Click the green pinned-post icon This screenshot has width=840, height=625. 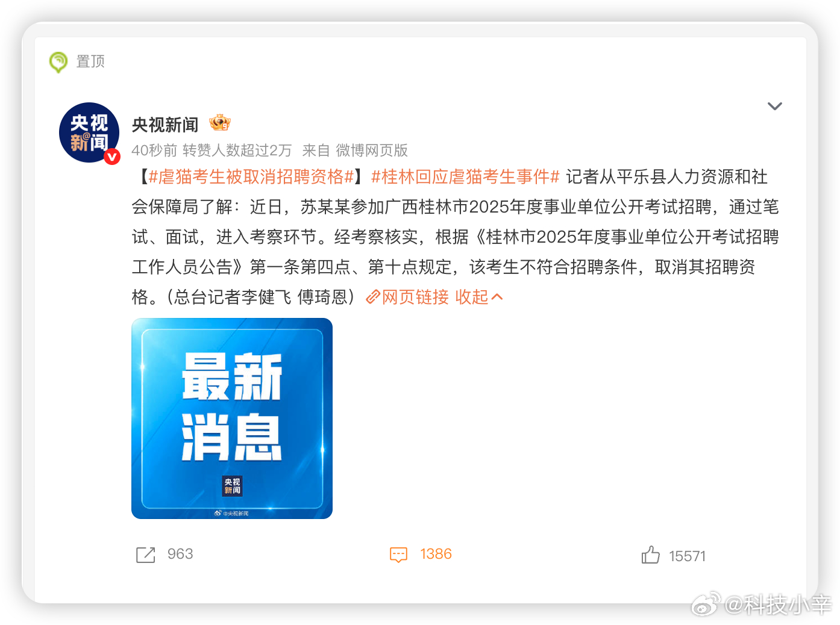click(x=58, y=62)
